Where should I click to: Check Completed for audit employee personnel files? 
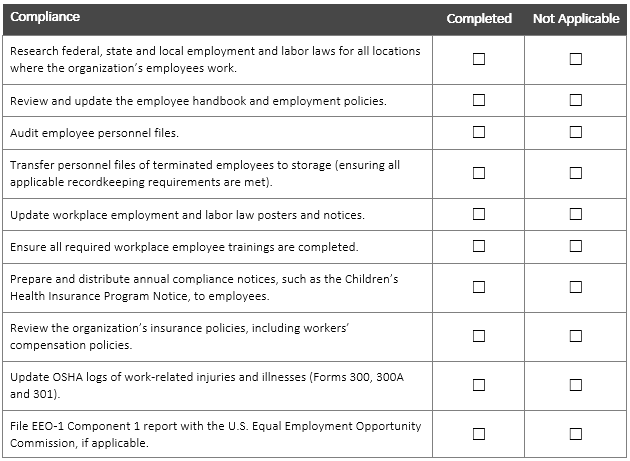(x=479, y=132)
